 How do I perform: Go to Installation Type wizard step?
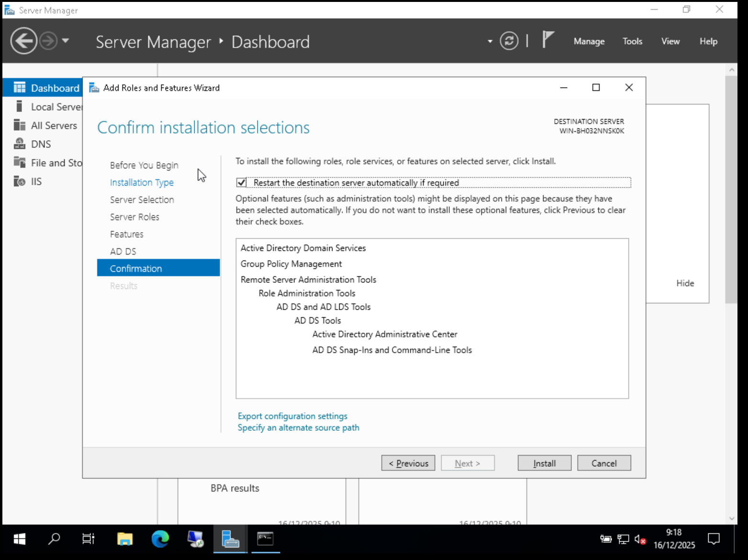point(142,182)
